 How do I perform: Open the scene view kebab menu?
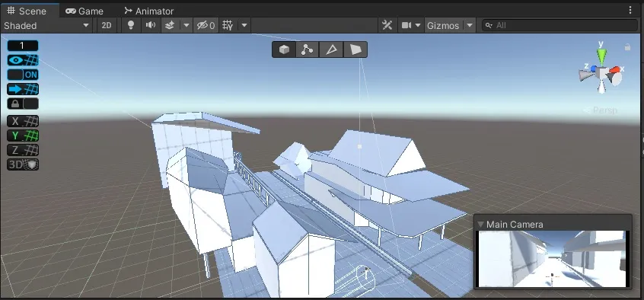[630, 10]
